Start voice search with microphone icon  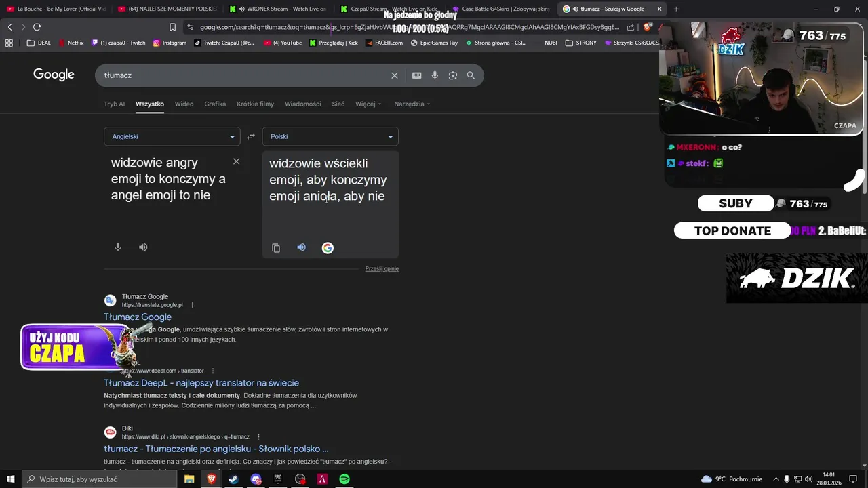pos(435,75)
